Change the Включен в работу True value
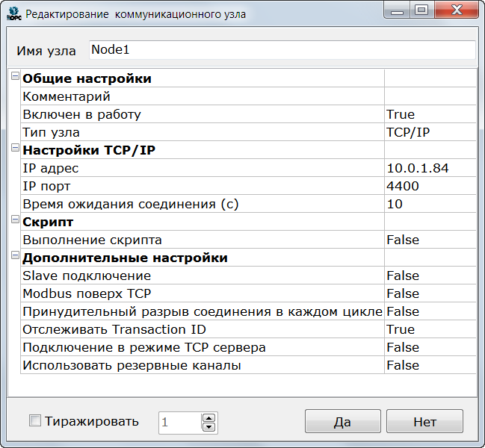This screenshot has width=485, height=448. pos(430,114)
